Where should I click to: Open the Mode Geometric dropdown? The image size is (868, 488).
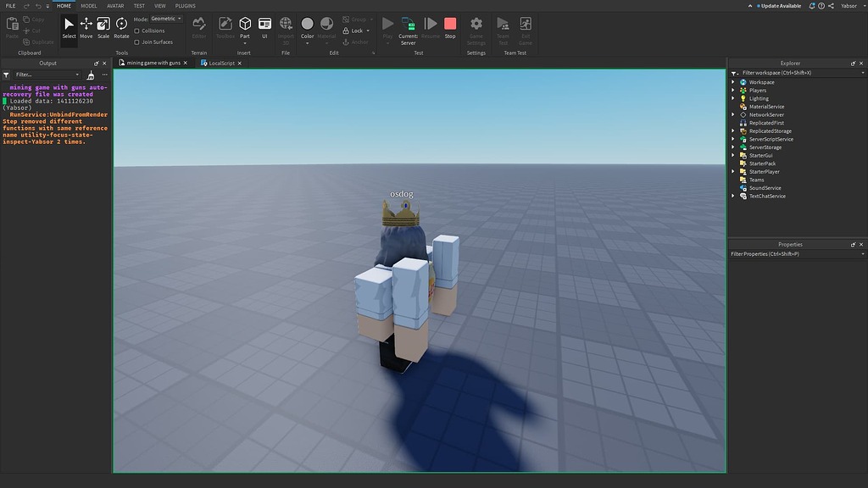166,19
